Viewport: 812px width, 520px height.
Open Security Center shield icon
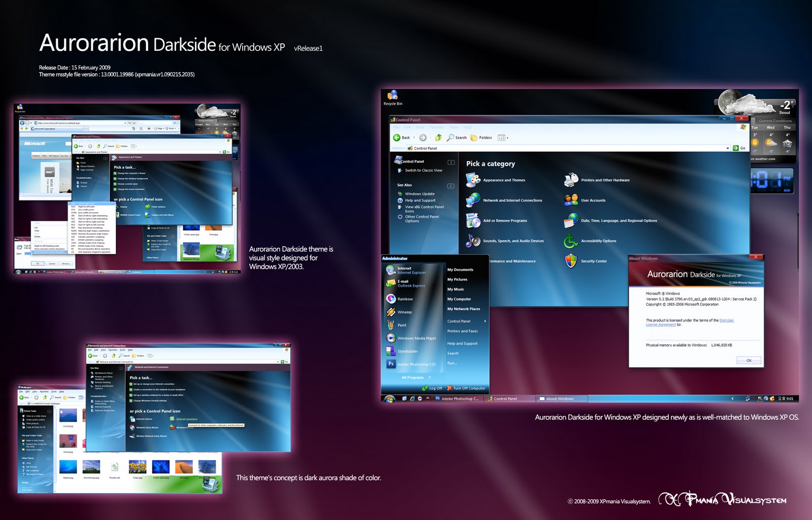571,261
